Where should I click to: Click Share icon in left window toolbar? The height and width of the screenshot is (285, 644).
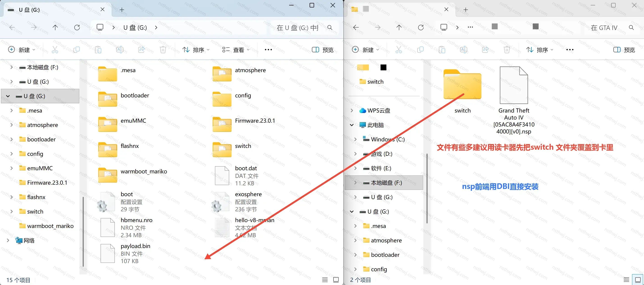click(x=141, y=50)
